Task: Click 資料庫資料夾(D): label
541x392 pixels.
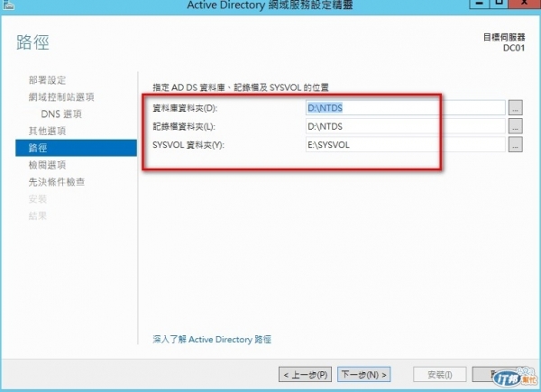Action: pyautogui.click(x=185, y=108)
